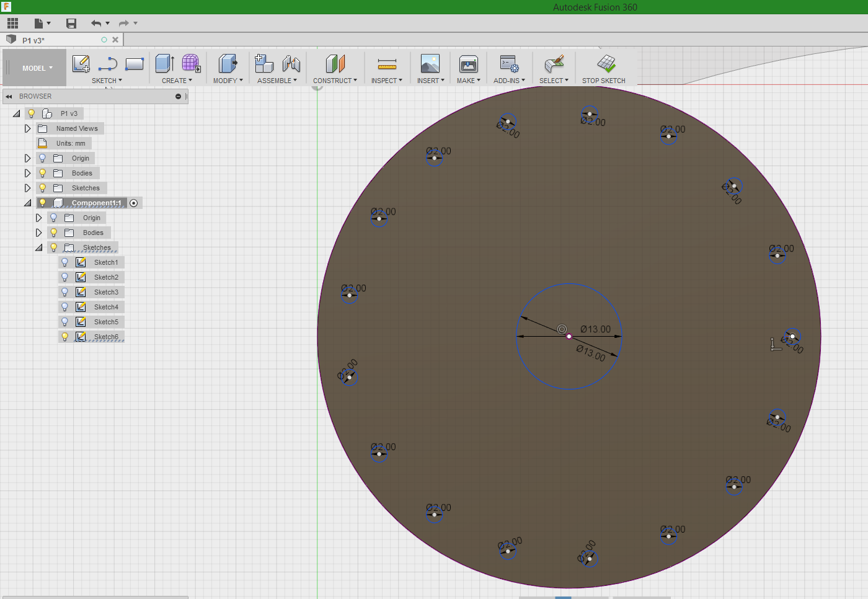Expand the Named Views folder
Screen dimensions: 868x599
(27, 128)
